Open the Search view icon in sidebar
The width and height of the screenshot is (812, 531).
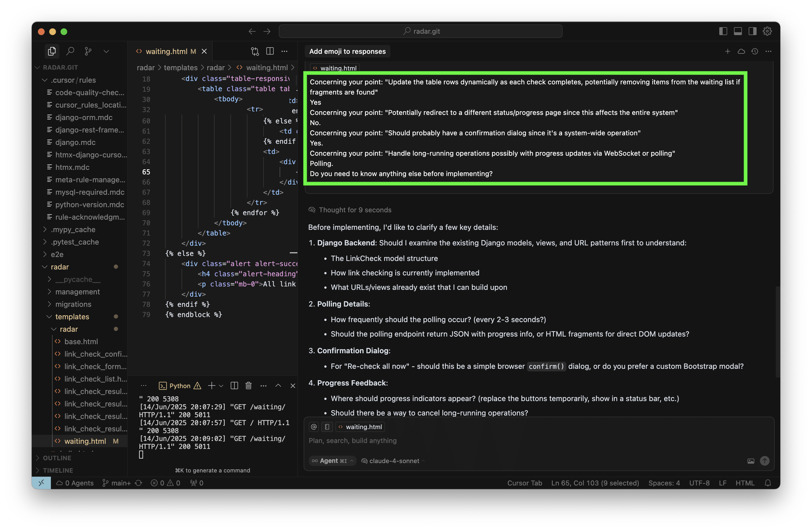[70, 51]
